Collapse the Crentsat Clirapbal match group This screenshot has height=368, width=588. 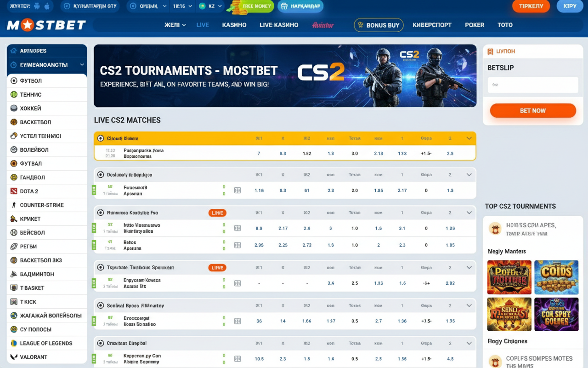coord(469,343)
